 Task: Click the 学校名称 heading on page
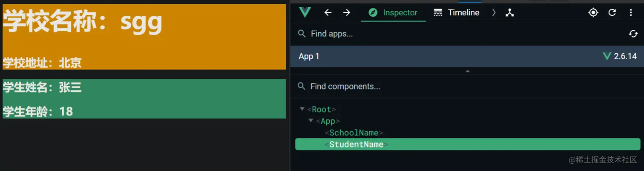click(x=83, y=21)
